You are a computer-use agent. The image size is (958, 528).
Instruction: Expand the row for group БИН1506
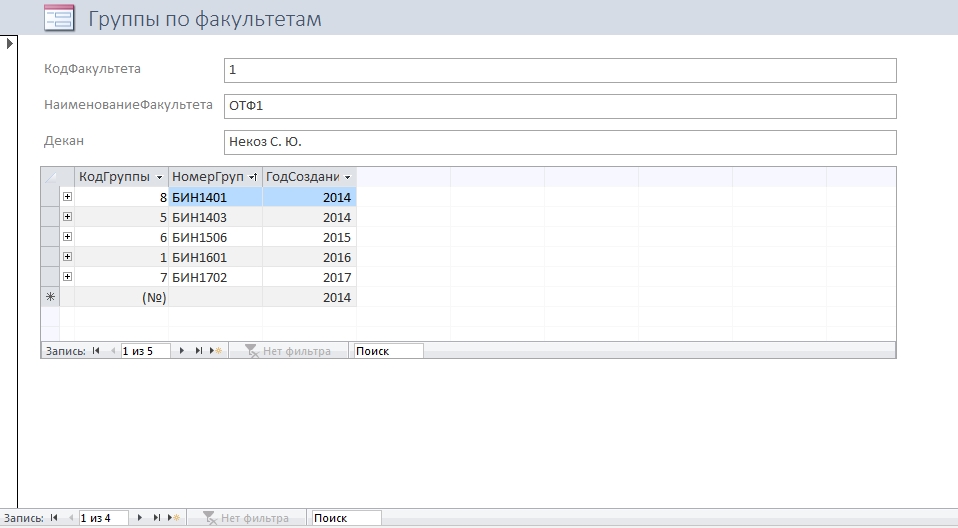click(67, 237)
